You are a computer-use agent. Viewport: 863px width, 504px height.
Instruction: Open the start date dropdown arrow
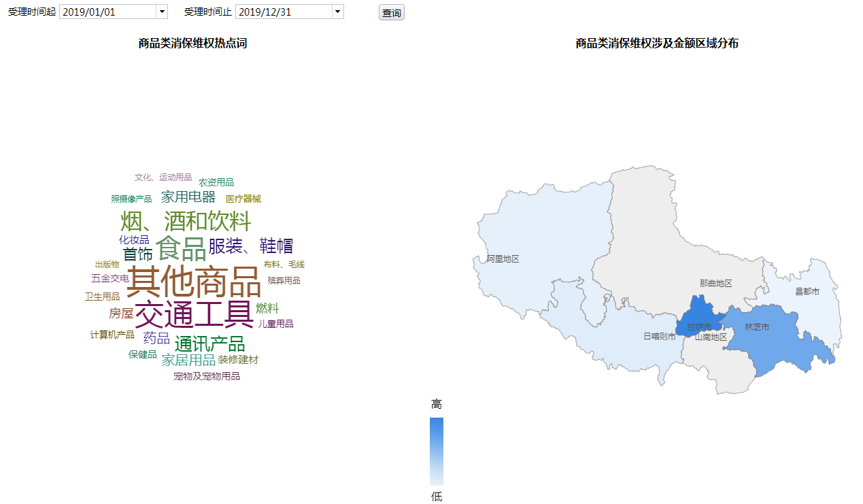[x=161, y=12]
